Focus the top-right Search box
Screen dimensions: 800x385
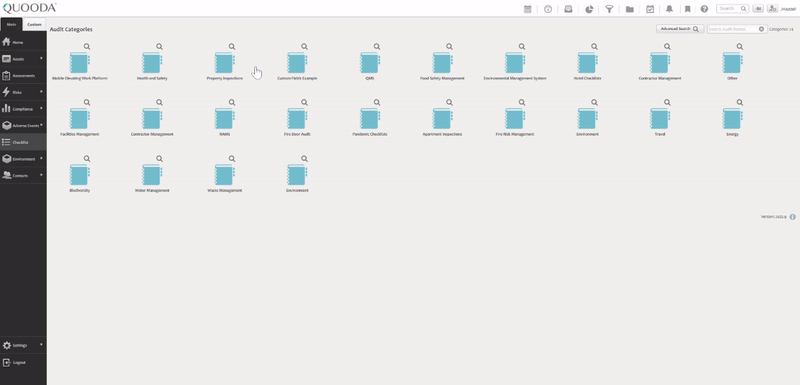[x=733, y=9]
